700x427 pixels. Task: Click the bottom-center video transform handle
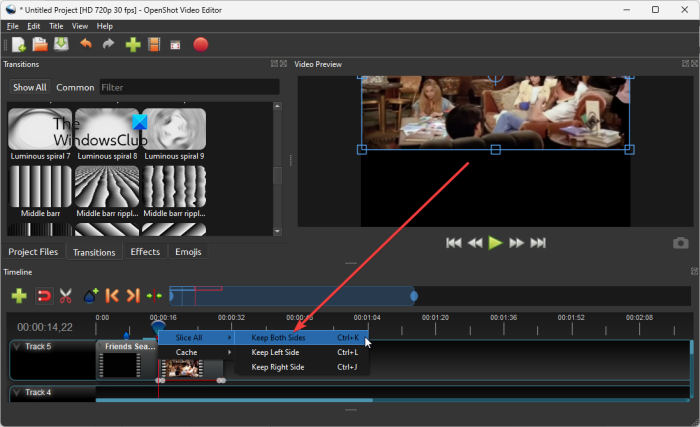[496, 150]
